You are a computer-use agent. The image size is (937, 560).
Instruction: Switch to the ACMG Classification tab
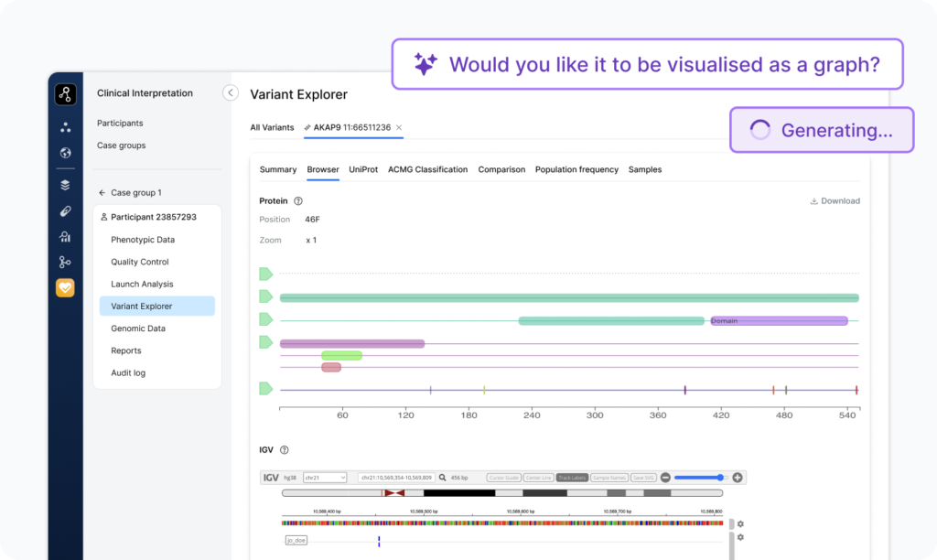(x=427, y=169)
